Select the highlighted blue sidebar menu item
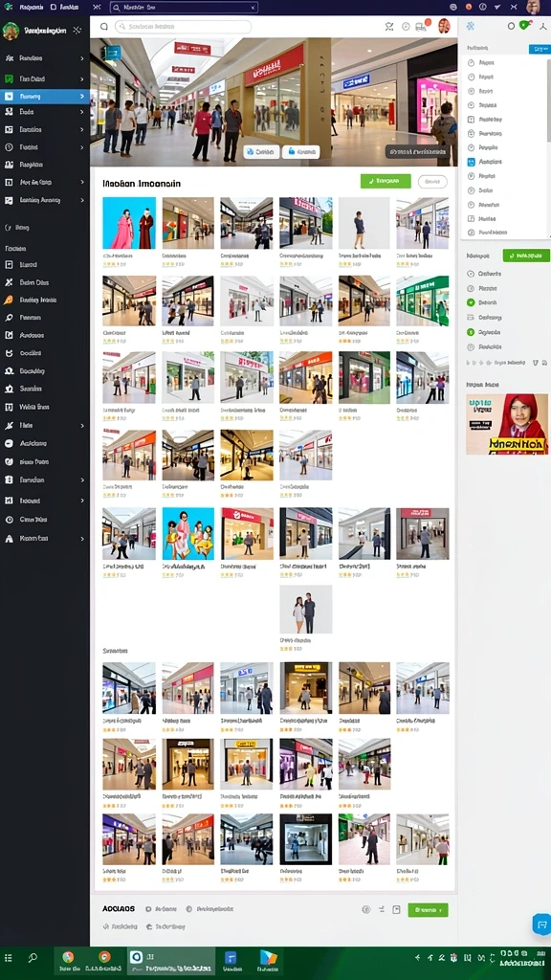This screenshot has height=980, width=551. (x=44, y=97)
